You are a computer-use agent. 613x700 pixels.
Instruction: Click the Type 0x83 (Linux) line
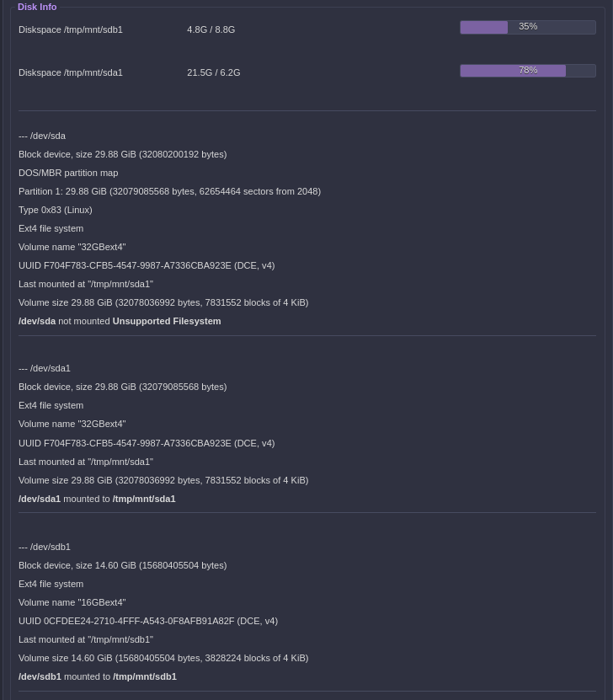pos(56,210)
